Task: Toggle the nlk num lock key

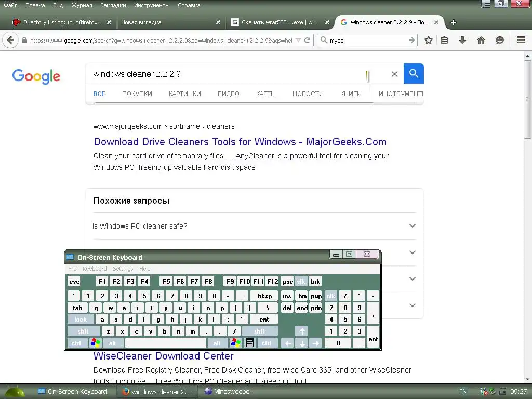Action: [330, 296]
